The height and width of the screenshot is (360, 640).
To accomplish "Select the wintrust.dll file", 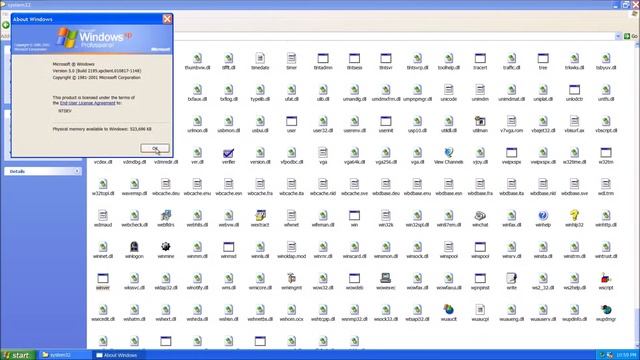I will 606,251.
